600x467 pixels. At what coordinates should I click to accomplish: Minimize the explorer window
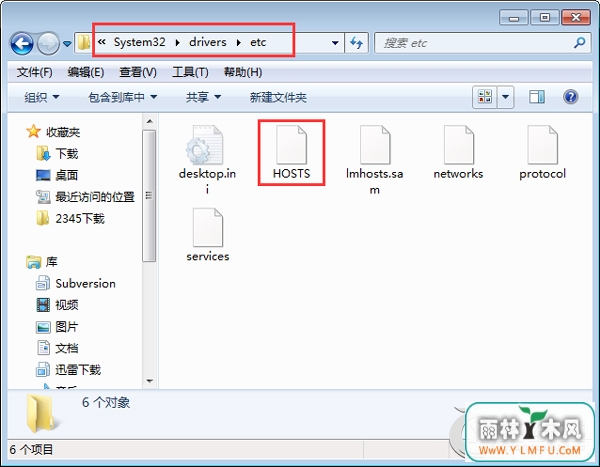pos(514,18)
